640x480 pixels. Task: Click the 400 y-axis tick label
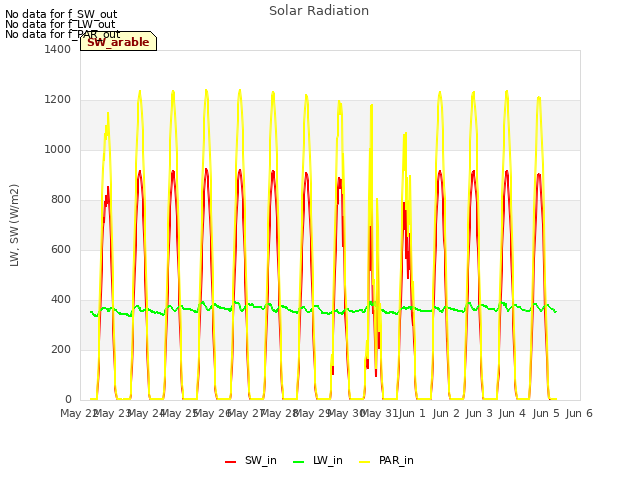pos(61,300)
